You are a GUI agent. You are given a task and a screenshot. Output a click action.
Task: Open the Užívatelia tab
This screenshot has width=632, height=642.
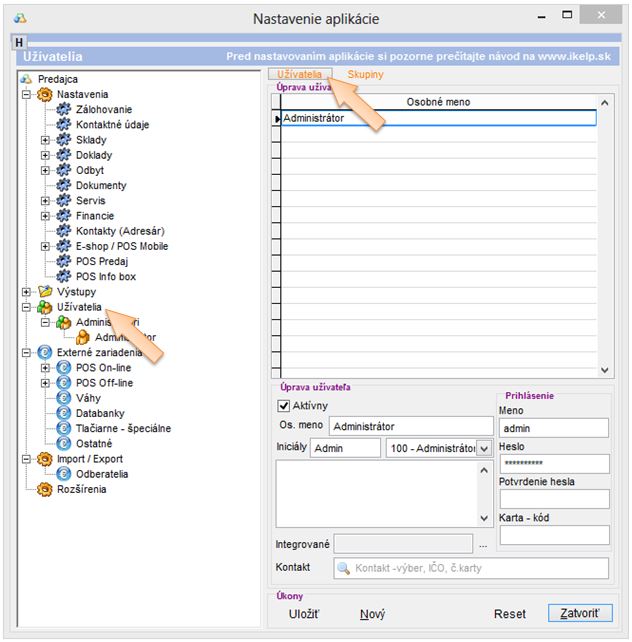[300, 75]
